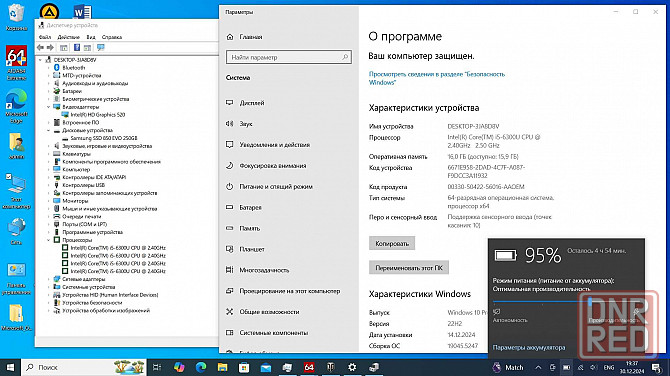Screen dimensions: 670x376
Task: Open Mail app from taskbar
Action: (x=266, y=367)
